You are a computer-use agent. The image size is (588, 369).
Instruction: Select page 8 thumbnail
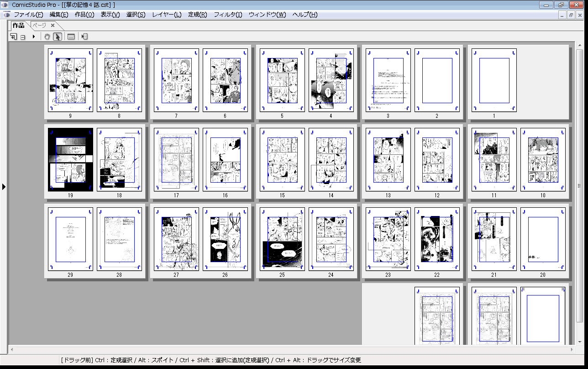119,80
